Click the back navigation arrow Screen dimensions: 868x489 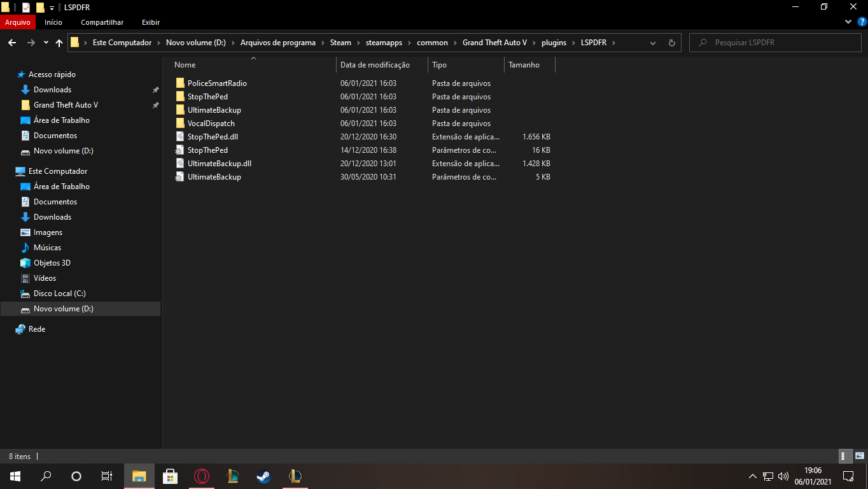(x=12, y=43)
